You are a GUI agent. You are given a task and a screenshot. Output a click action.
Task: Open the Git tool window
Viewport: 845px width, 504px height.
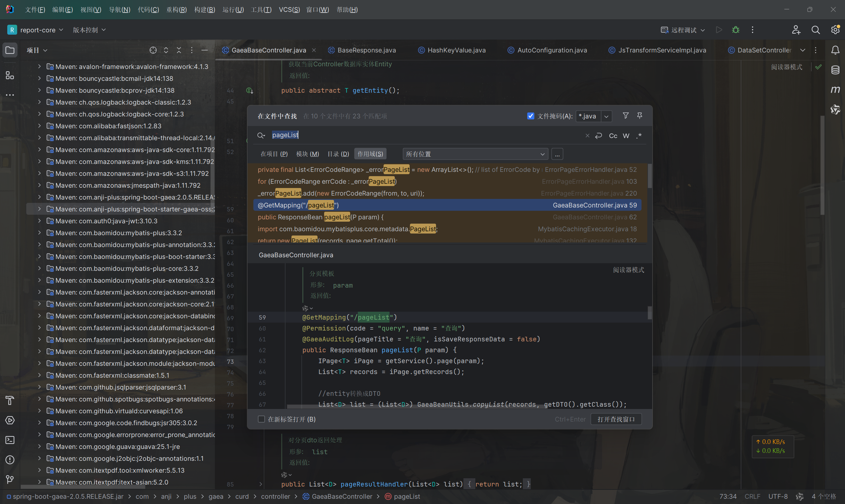point(10,479)
